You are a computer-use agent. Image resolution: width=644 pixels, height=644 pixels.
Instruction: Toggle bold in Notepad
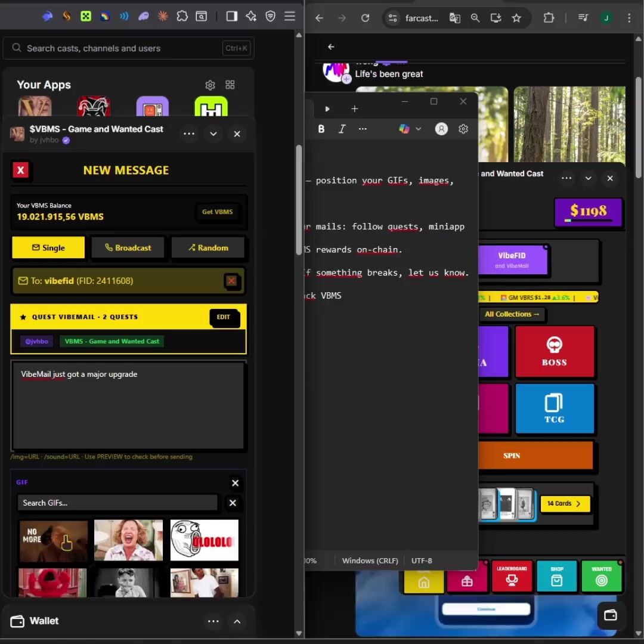click(321, 129)
